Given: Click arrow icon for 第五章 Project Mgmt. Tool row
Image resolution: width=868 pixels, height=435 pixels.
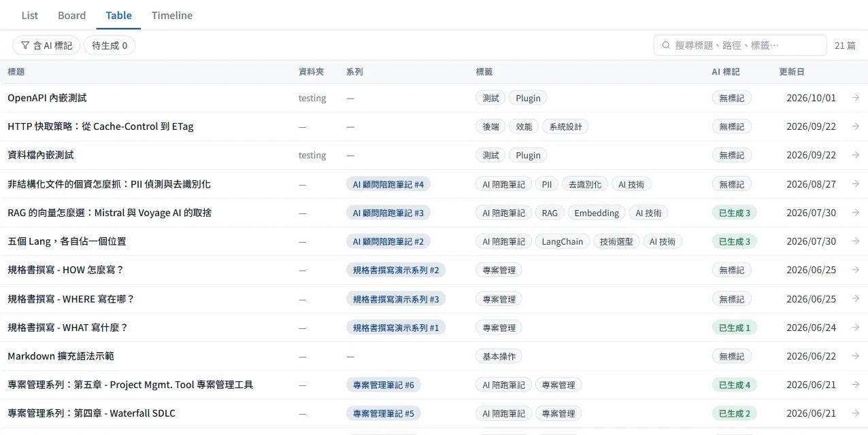Looking at the screenshot, I should point(855,385).
